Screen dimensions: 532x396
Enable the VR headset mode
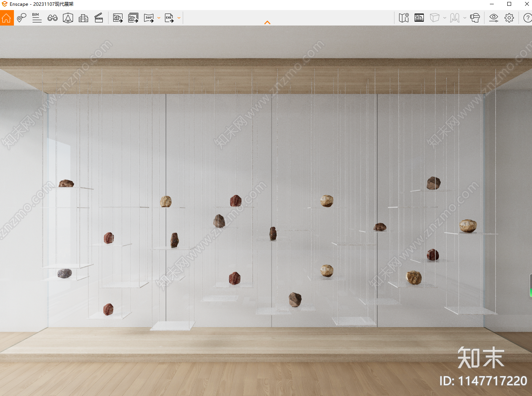tap(475, 18)
